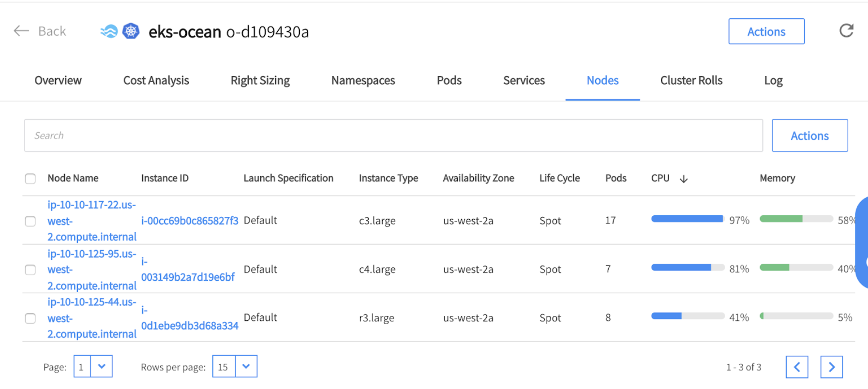Sort by Node Name column header

click(x=73, y=178)
